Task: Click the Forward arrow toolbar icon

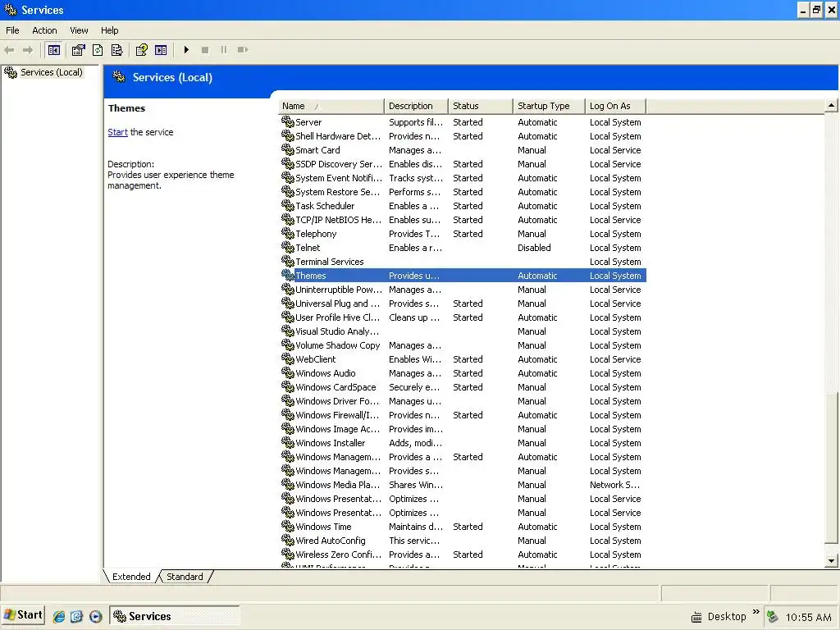Action: 28,50
